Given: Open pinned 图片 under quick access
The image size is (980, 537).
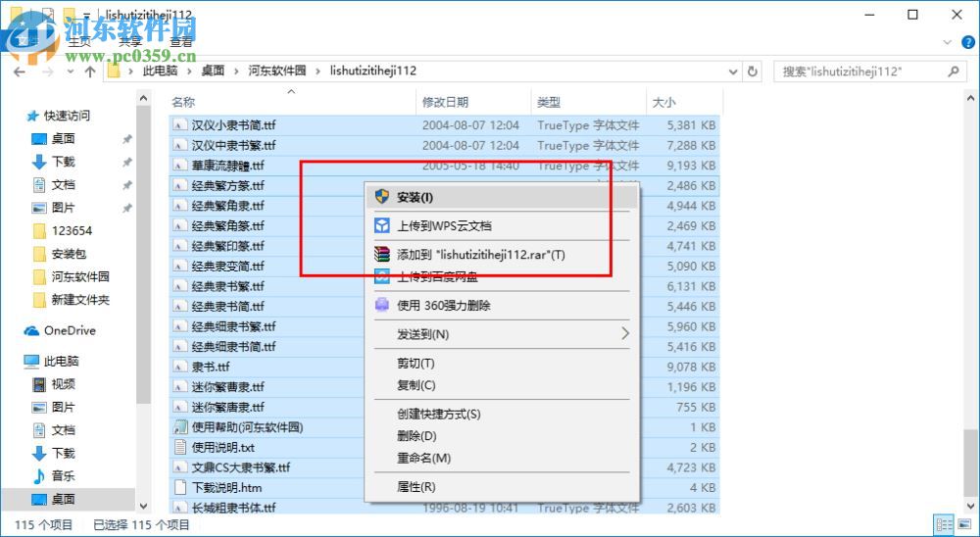Looking at the screenshot, I should point(63,208).
